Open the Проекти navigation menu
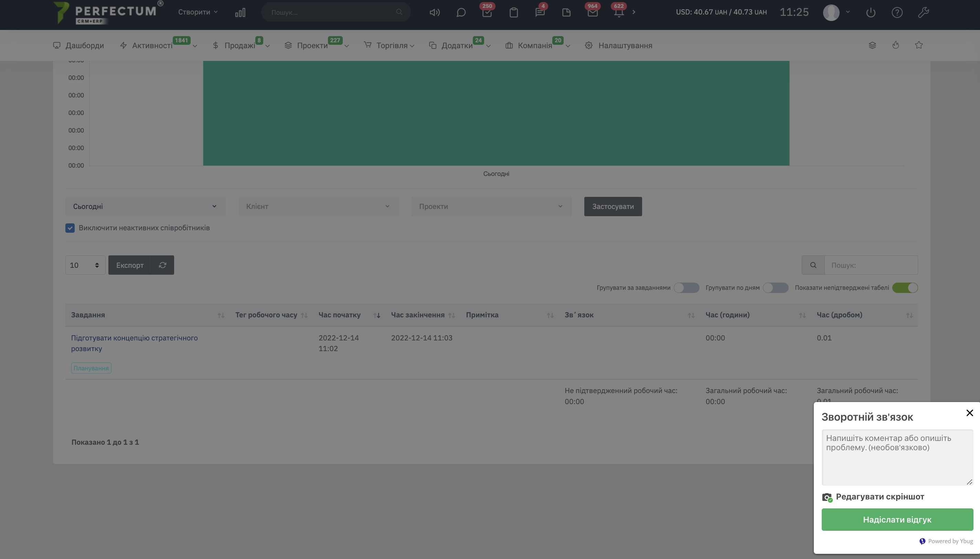 tap(312, 46)
